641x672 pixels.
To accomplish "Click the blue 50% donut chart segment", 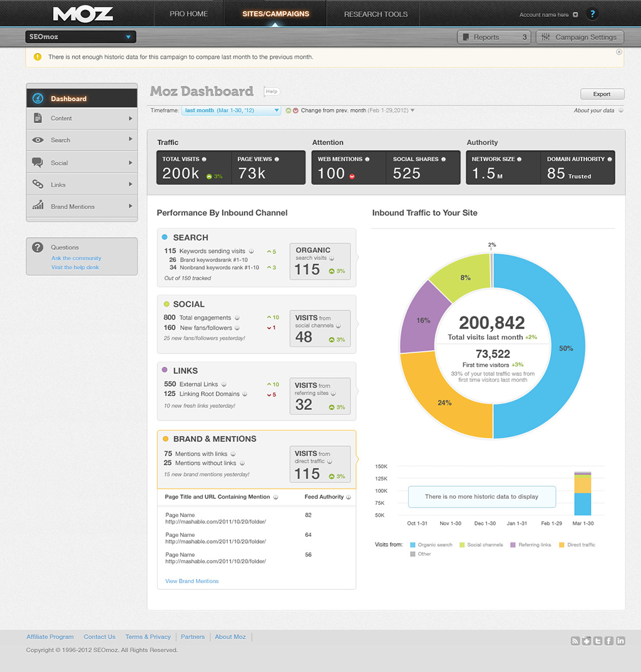I will (x=566, y=348).
